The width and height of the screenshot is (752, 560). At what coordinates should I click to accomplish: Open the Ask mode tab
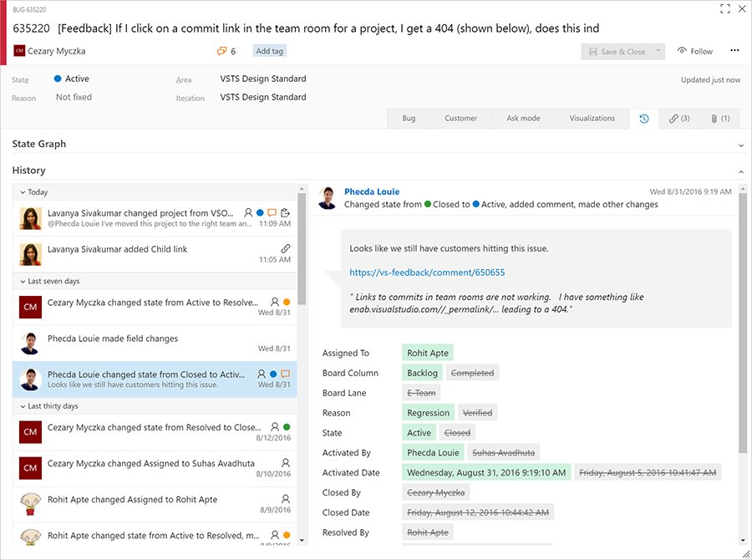point(523,119)
